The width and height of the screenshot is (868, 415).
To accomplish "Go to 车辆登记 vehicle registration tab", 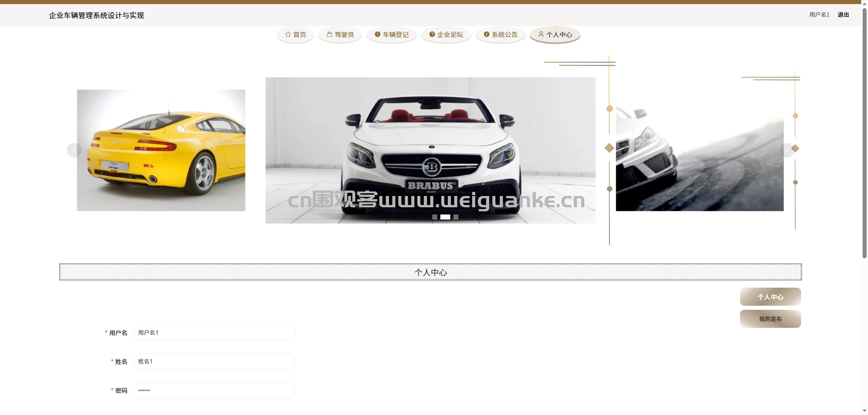I will point(392,35).
